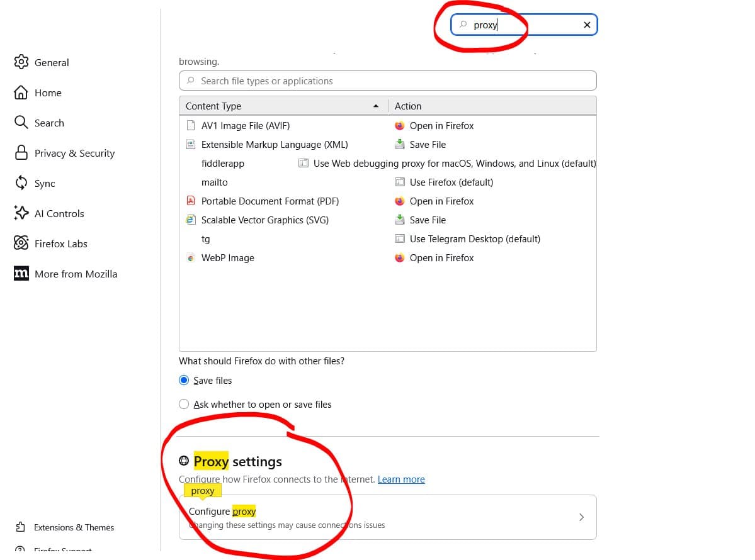Change action for fiddlerapp handler

(446, 163)
